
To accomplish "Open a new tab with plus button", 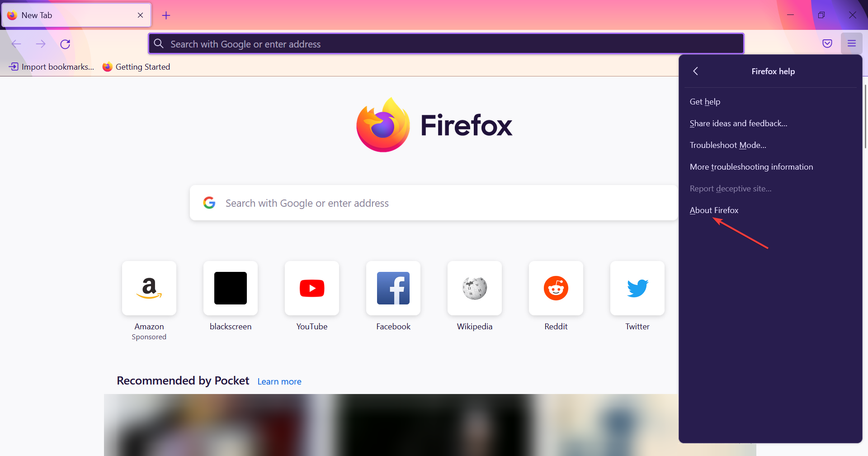I will [166, 15].
